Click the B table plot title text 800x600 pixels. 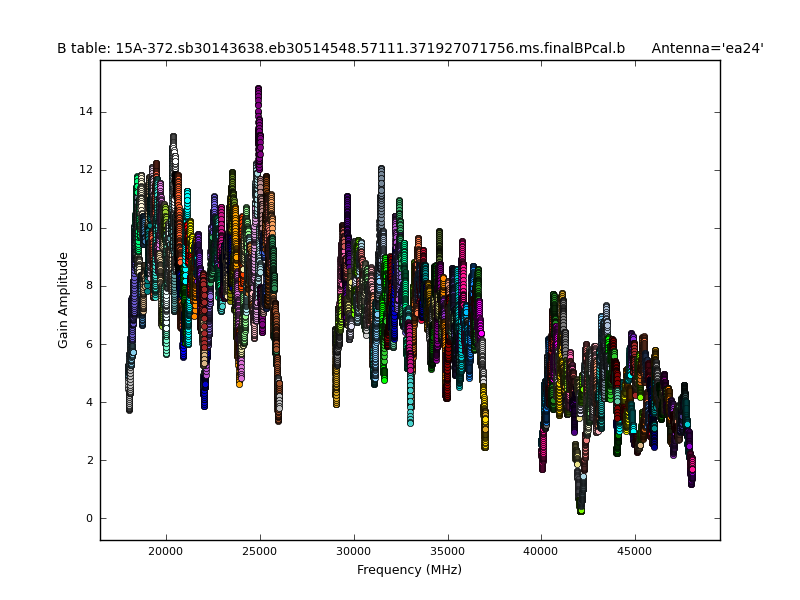340,48
